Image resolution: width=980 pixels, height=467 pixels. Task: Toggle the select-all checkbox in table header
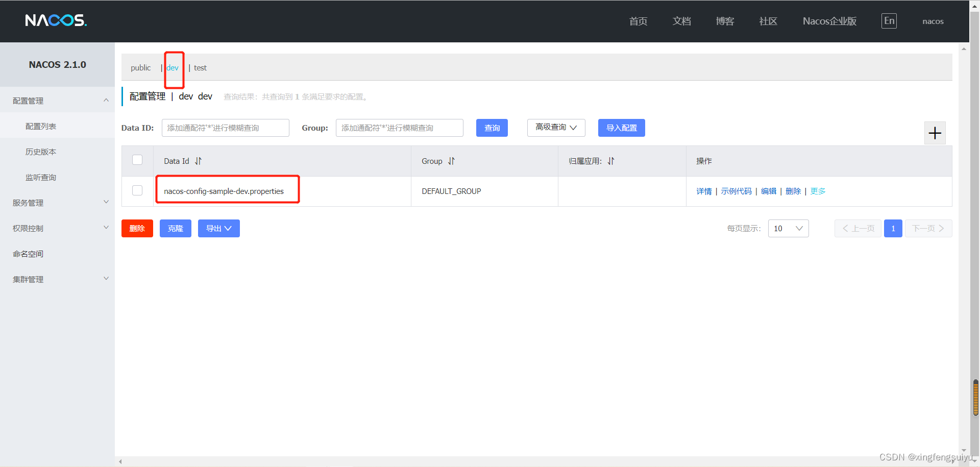[x=137, y=160]
